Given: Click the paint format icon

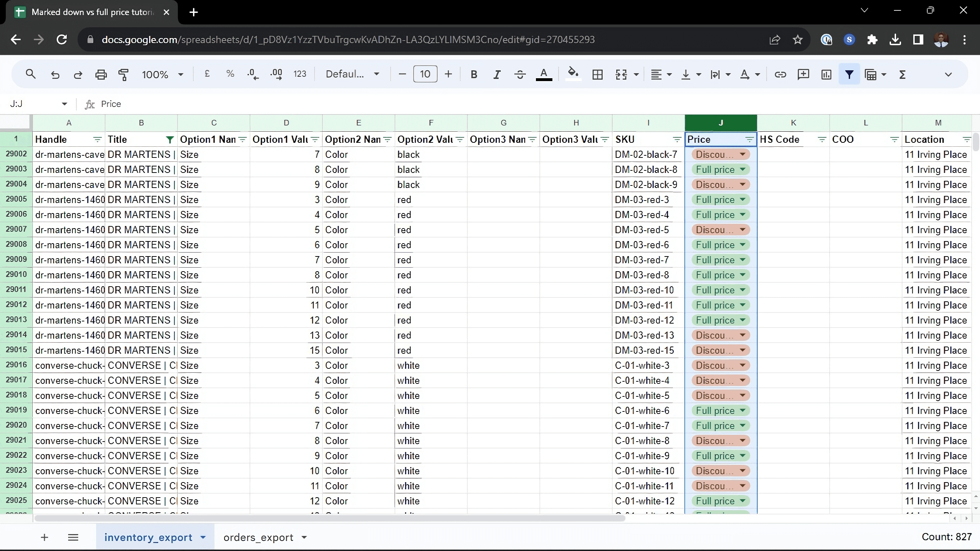Looking at the screenshot, I should point(123,74).
